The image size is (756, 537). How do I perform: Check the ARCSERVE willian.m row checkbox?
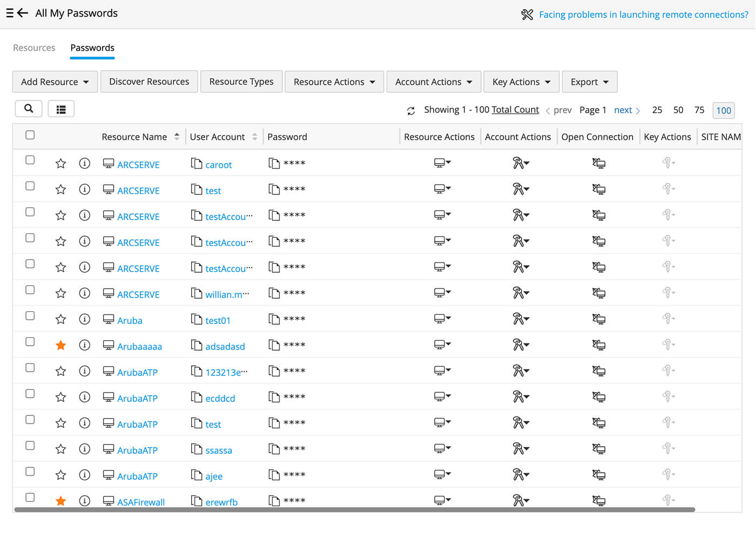click(30, 290)
